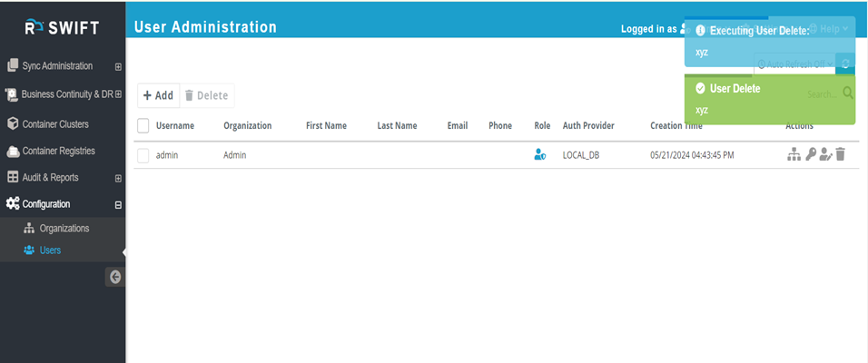Click the Container Registries icon
868x363 pixels.
12,152
